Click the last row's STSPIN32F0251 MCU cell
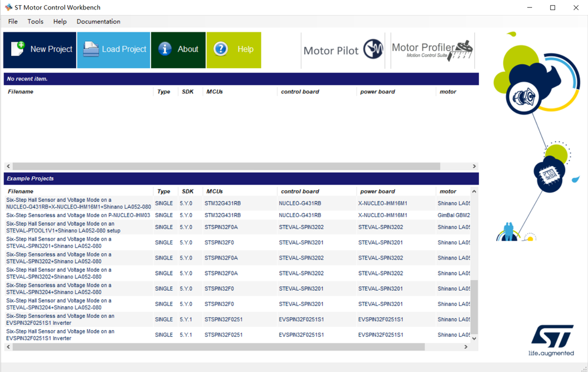Screen dimensions: 588x372 click(x=224, y=334)
